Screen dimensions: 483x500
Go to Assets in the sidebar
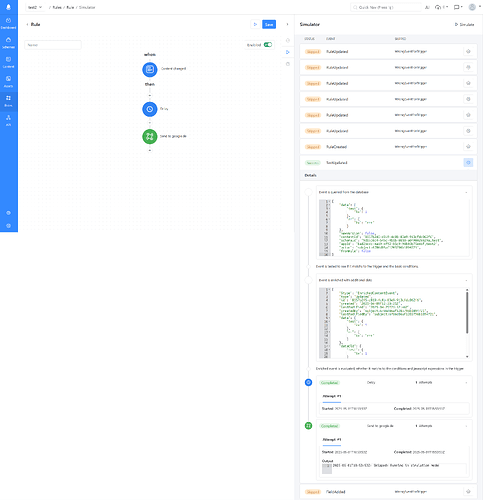[8, 81]
